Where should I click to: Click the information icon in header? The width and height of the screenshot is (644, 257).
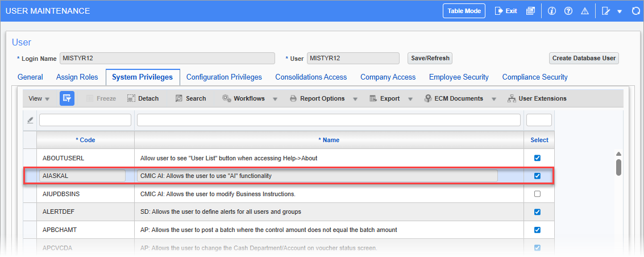[552, 11]
